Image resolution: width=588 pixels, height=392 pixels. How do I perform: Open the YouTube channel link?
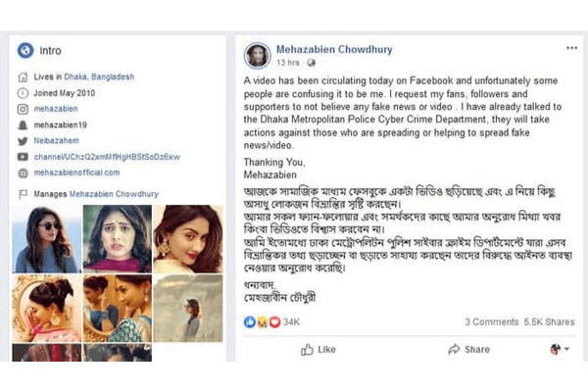point(108,157)
